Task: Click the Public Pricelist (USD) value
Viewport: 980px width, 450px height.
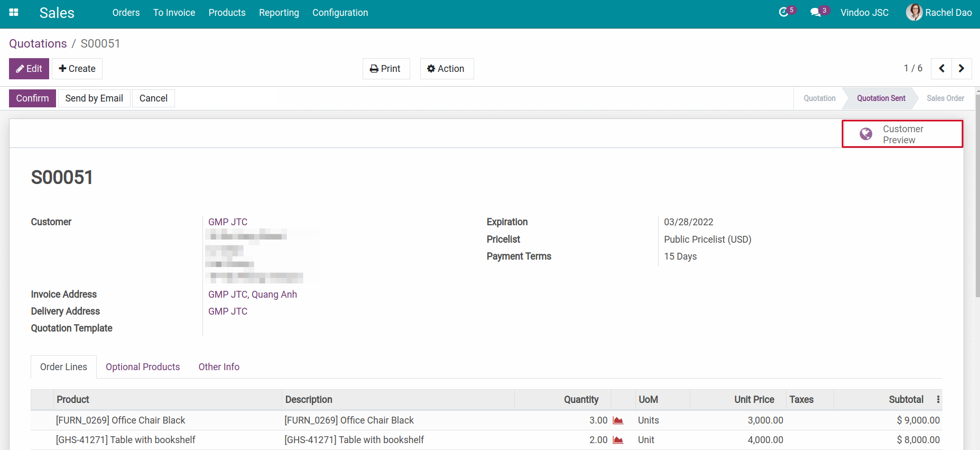Action: (708, 240)
